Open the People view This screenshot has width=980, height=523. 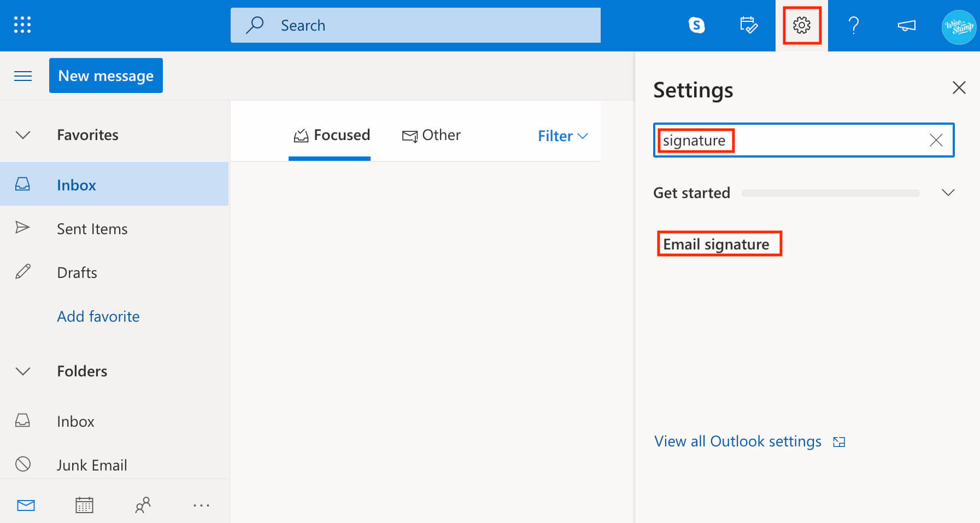(x=143, y=504)
